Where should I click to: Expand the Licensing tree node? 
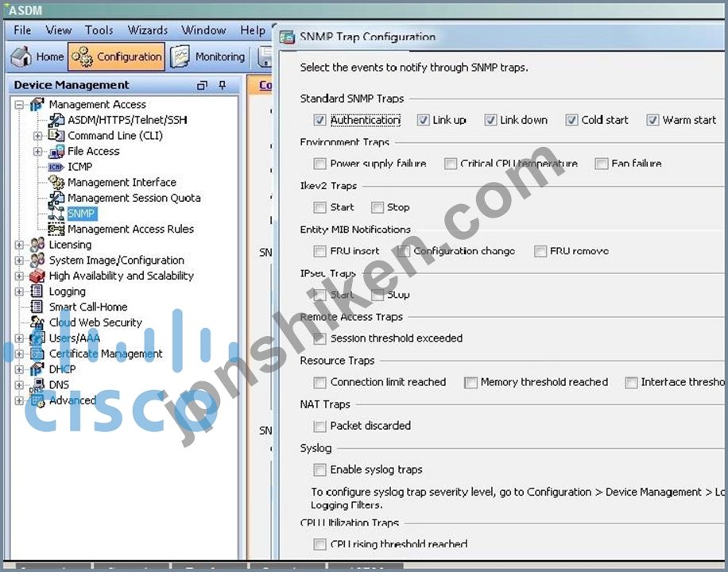point(19,245)
